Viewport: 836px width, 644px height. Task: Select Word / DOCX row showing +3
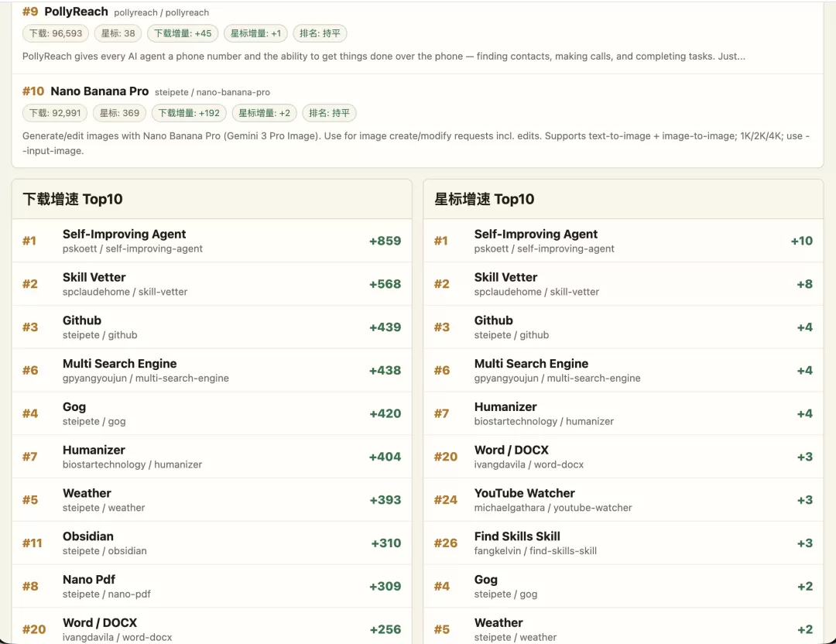[623, 457]
